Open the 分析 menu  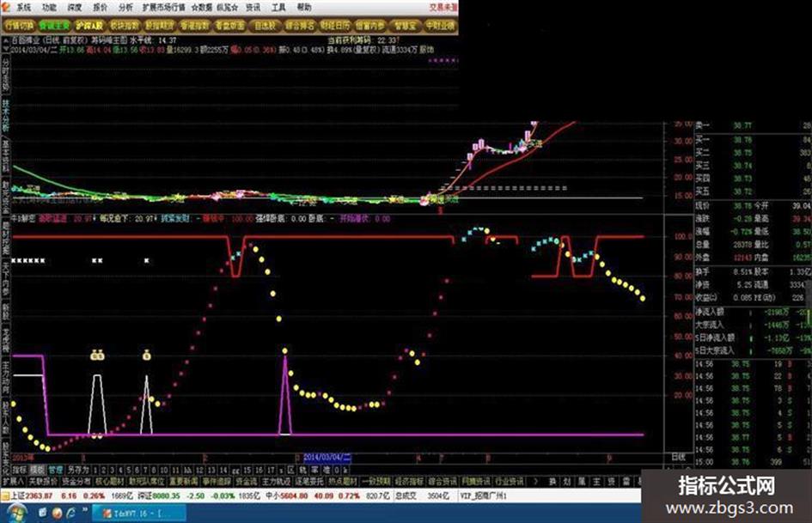point(125,7)
